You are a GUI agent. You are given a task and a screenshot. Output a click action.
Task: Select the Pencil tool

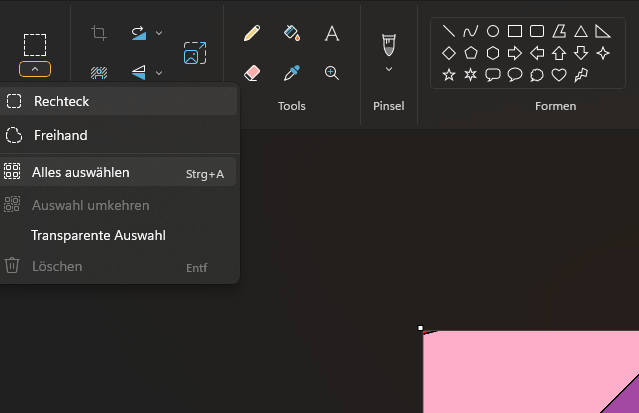coord(252,33)
